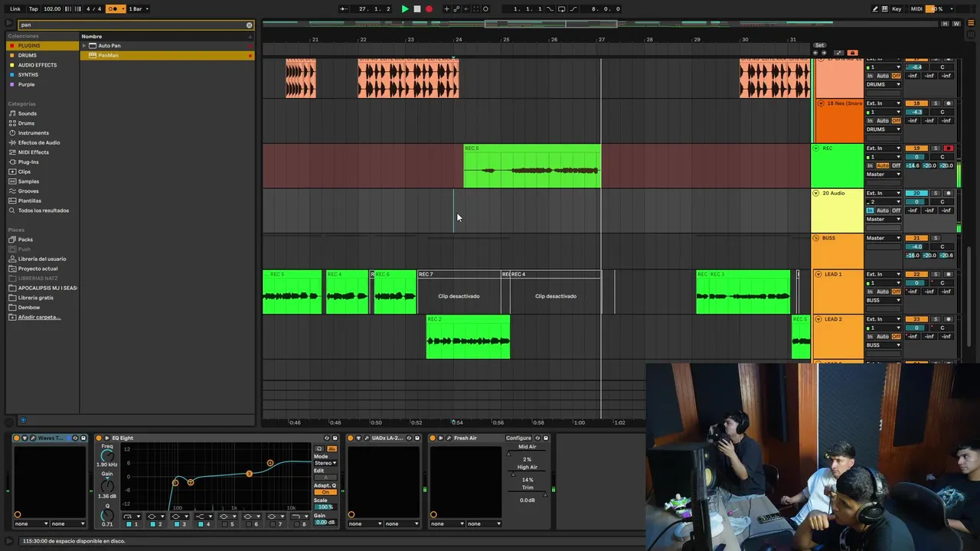Open the REC track Ext. In input dropdown
Image resolution: width=980 pixels, height=551 pixels.
click(x=884, y=148)
